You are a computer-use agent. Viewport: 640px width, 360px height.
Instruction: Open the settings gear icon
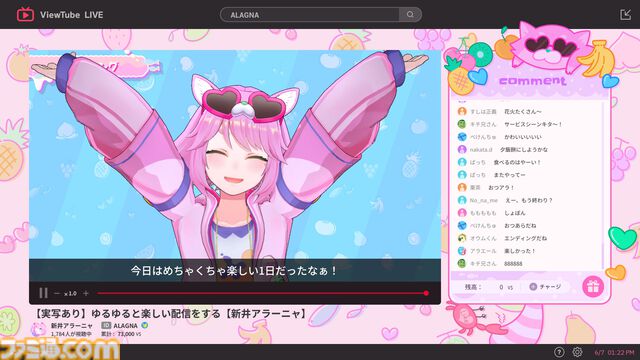point(577,352)
